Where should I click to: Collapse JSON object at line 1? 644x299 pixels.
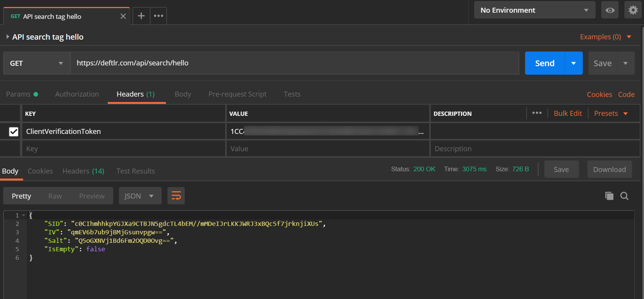tap(23, 215)
